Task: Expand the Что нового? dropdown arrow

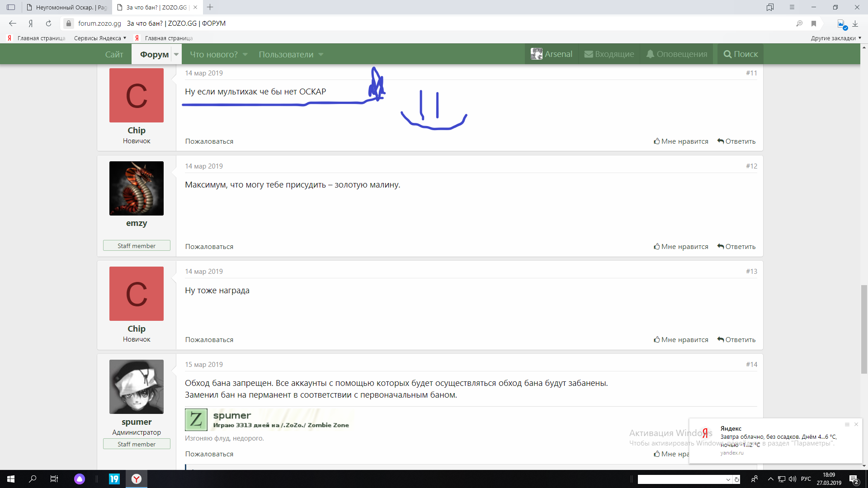Action: click(x=245, y=55)
